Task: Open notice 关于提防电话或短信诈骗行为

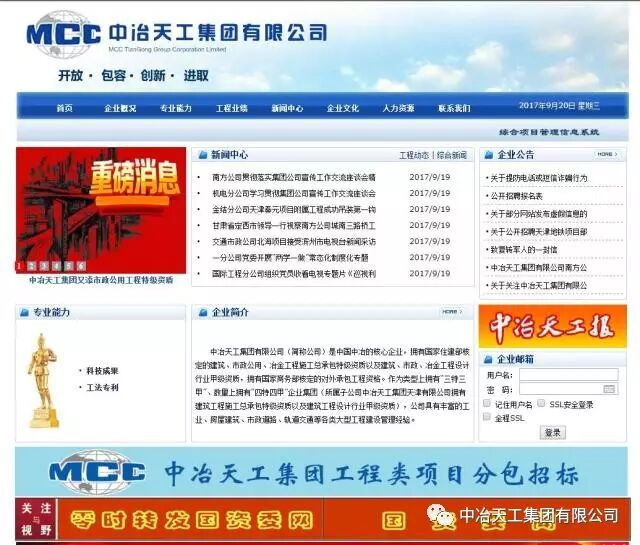Action: point(538,178)
